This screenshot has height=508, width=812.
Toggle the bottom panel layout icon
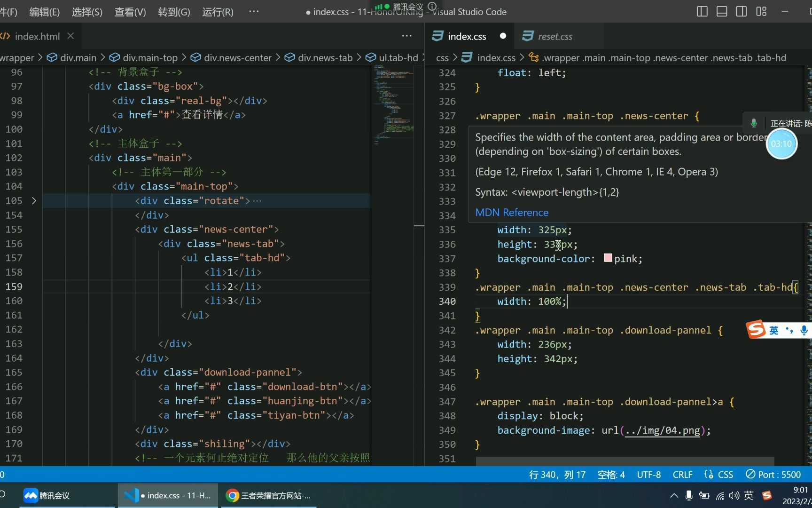pos(722,12)
